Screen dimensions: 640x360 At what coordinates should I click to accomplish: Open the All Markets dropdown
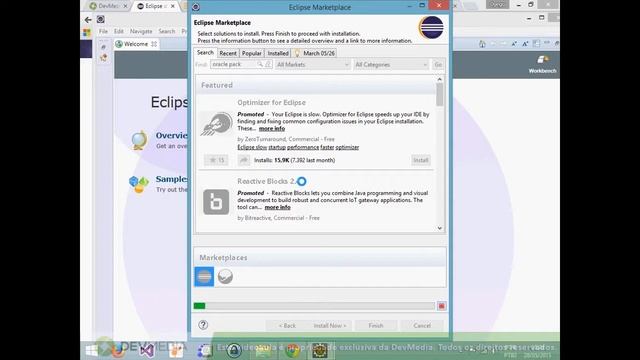click(312, 64)
